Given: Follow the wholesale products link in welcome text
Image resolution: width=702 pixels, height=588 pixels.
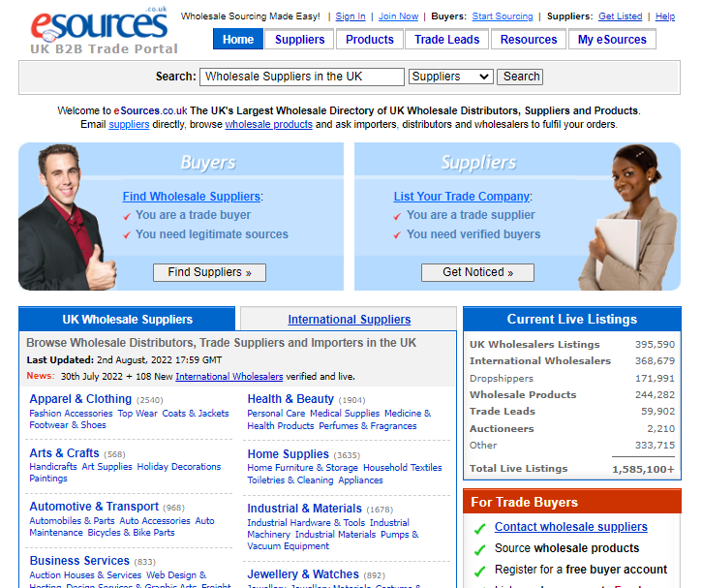Looking at the screenshot, I should pos(268,125).
